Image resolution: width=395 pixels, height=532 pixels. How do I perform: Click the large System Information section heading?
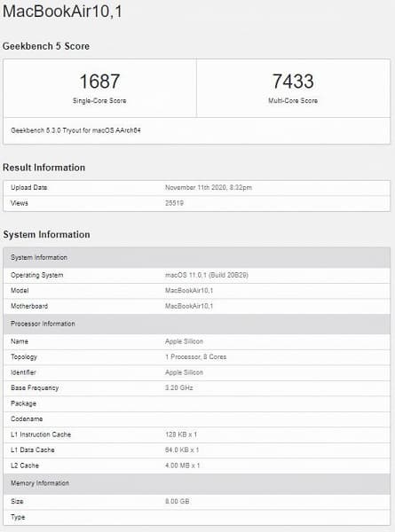point(46,234)
